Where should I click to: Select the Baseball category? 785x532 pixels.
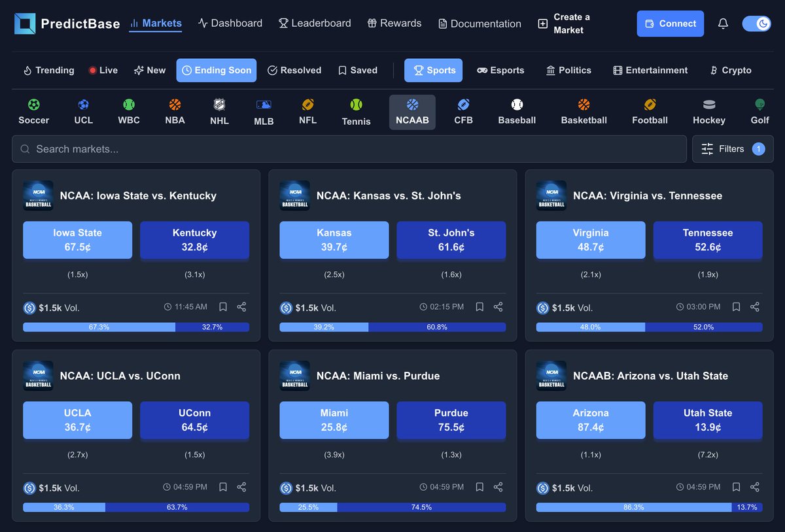(517, 112)
